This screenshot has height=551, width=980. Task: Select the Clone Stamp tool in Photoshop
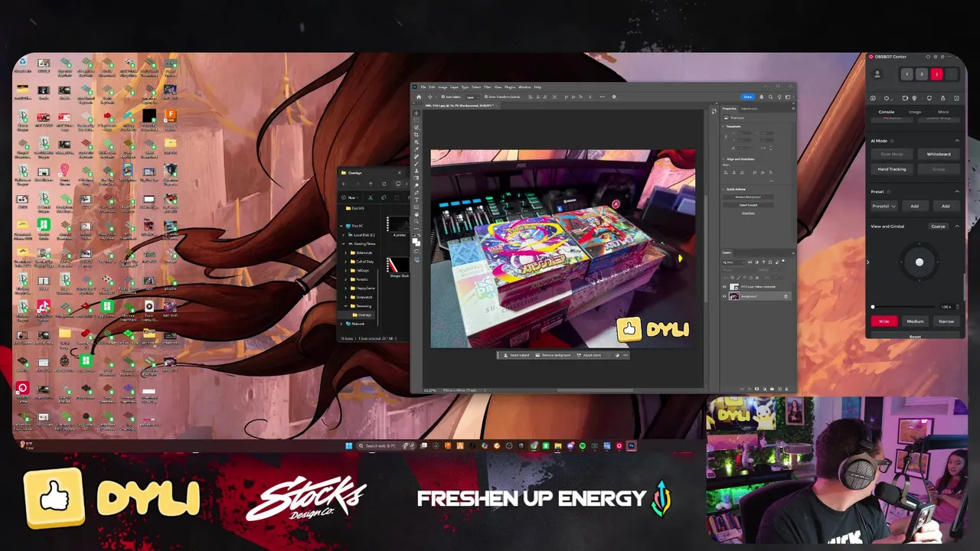coord(416,171)
